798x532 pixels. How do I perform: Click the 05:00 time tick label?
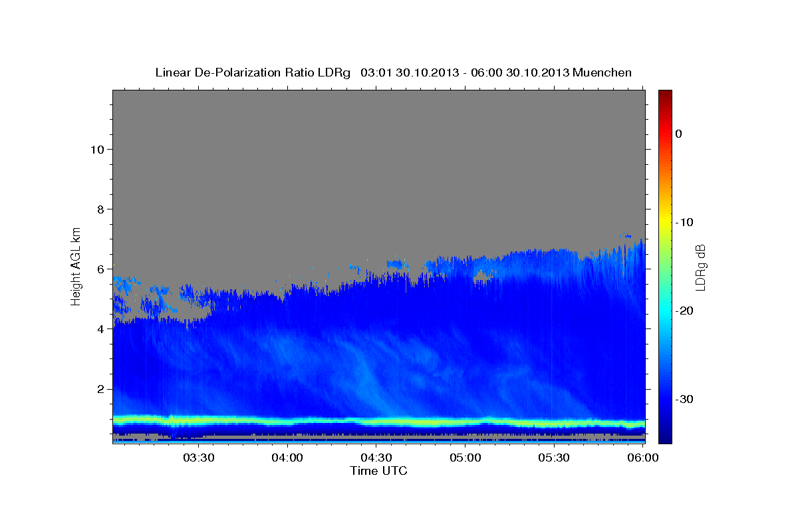465,458
